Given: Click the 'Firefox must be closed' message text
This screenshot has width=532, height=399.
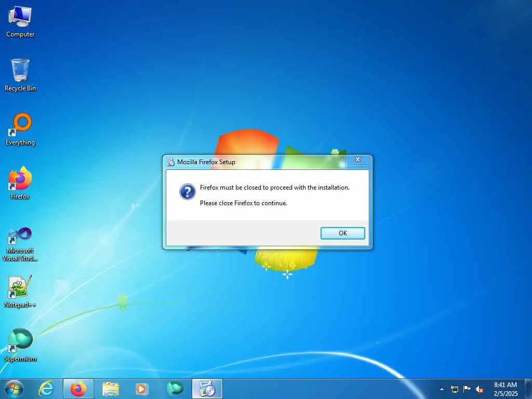Looking at the screenshot, I should point(274,187).
